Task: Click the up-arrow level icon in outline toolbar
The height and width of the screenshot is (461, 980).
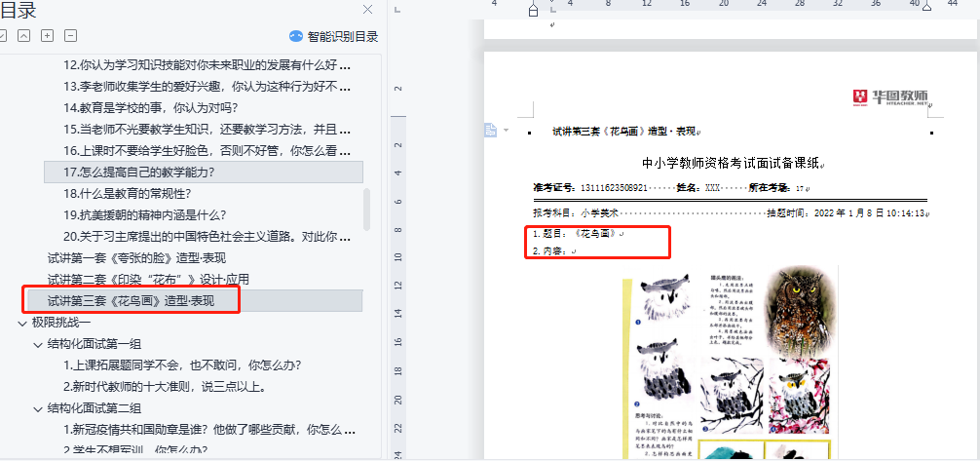Action: point(23,36)
